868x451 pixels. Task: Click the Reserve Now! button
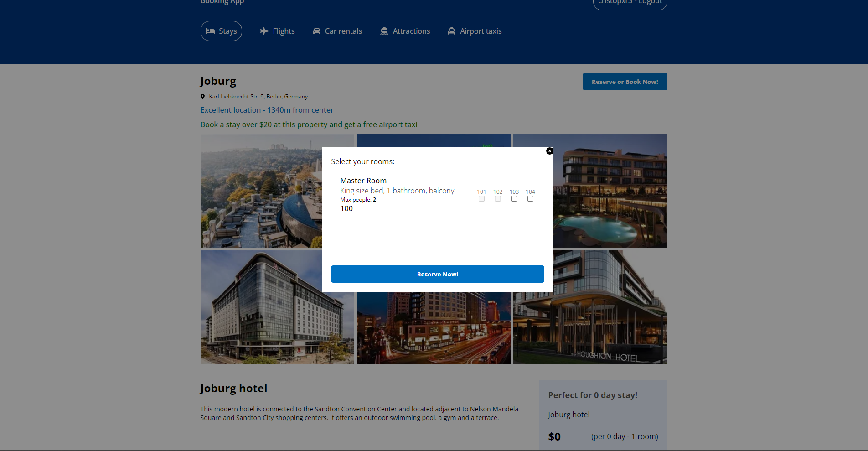437,274
